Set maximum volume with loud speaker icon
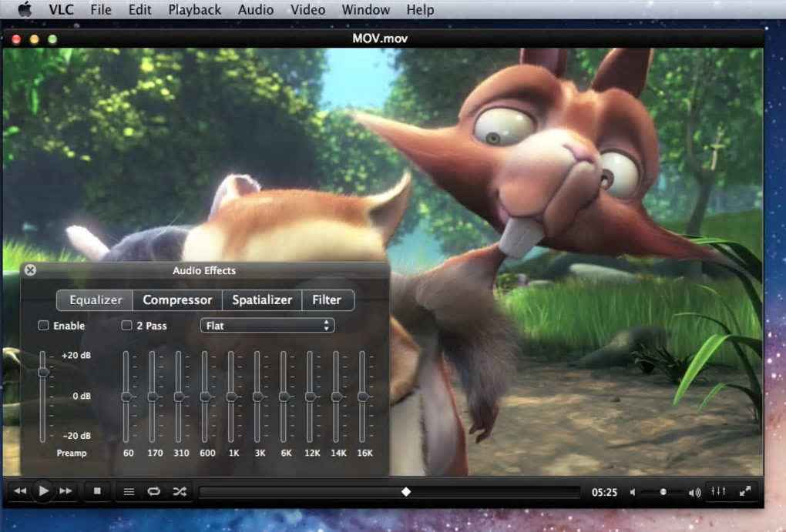Image resolution: width=786 pixels, height=532 pixels. [694, 493]
